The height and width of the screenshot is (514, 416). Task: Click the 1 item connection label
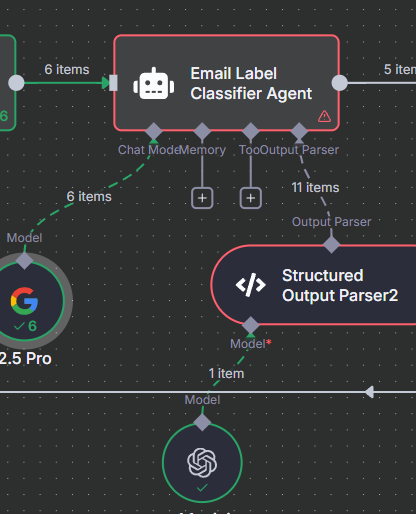tap(226, 373)
